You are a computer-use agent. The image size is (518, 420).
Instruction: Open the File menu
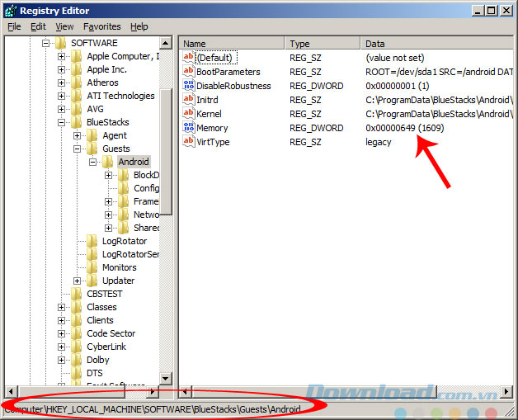(x=14, y=26)
